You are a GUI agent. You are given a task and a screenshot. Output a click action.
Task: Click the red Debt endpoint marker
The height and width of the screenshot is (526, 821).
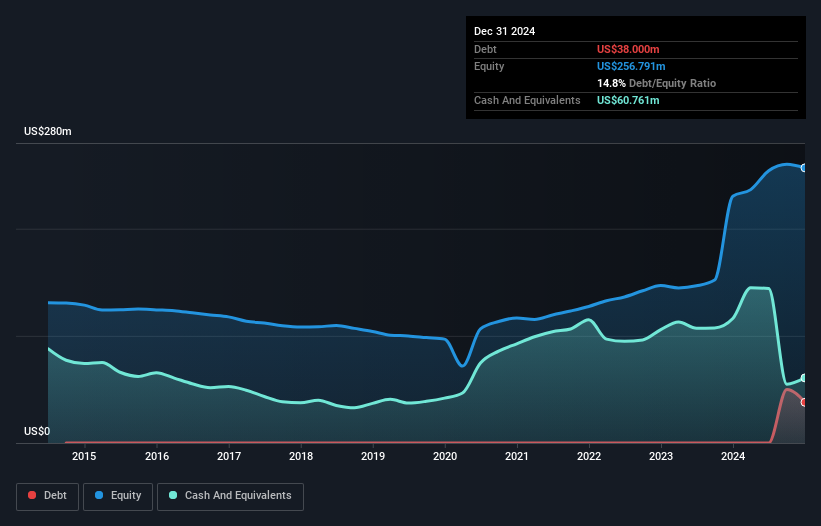point(804,402)
